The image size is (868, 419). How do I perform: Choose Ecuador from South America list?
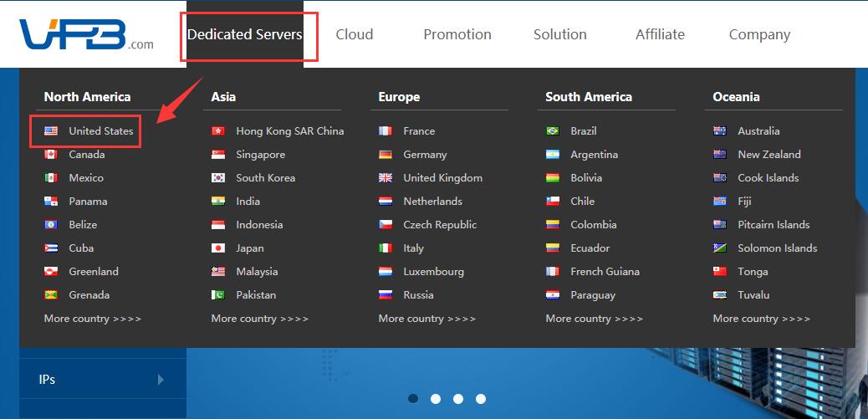tap(590, 248)
